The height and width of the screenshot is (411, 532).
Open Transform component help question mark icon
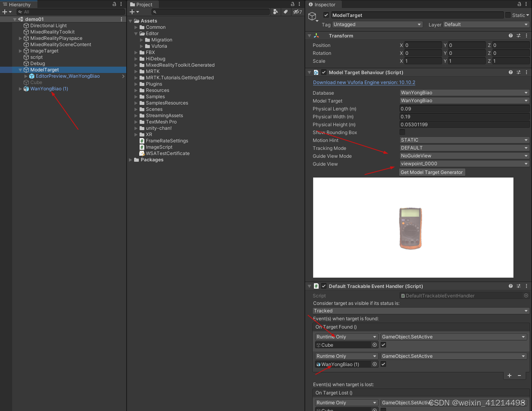click(511, 35)
